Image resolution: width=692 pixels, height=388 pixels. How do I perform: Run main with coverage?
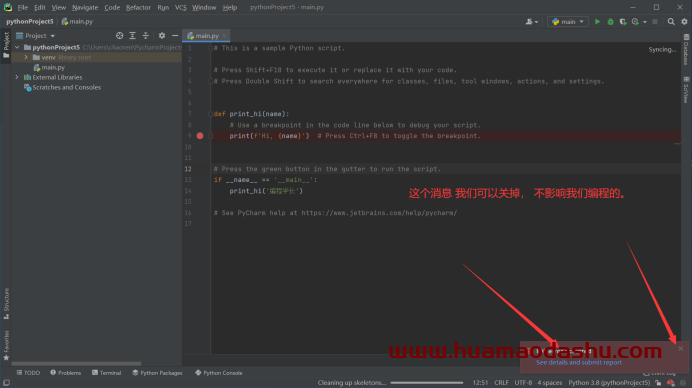(x=623, y=22)
